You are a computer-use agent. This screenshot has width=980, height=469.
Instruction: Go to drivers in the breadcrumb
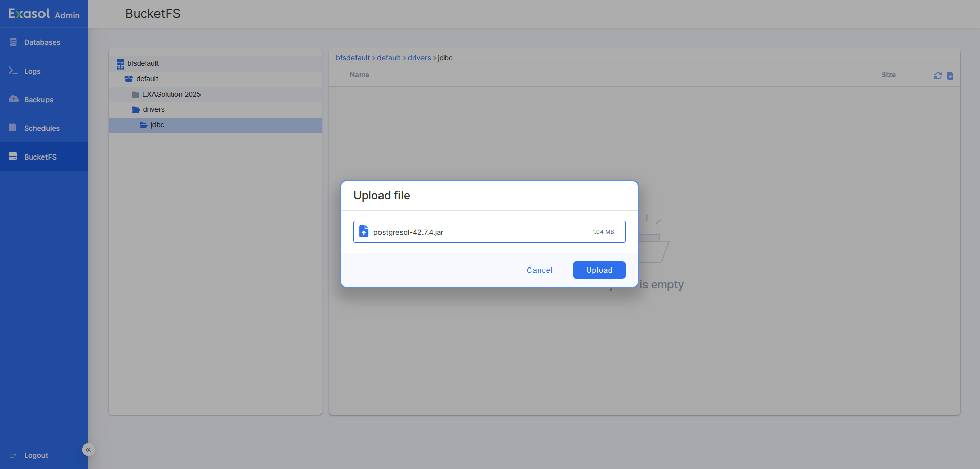419,58
